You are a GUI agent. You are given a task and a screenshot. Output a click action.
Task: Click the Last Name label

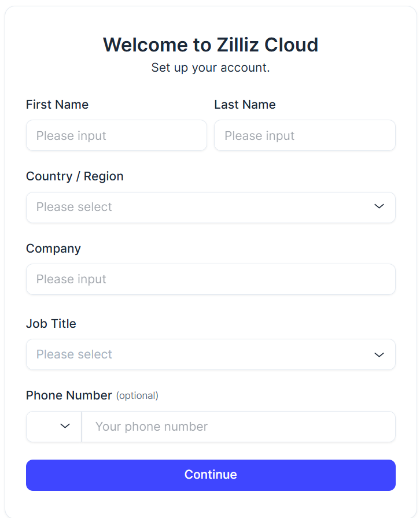coord(245,105)
